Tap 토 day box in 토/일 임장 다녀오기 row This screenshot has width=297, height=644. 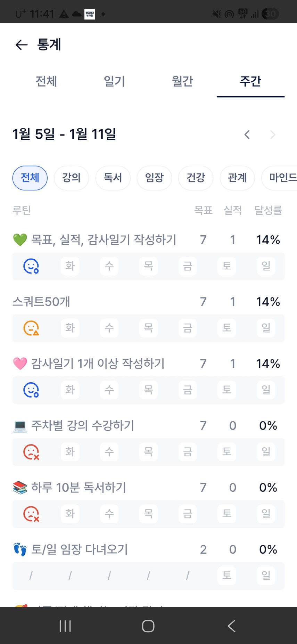[227, 576]
